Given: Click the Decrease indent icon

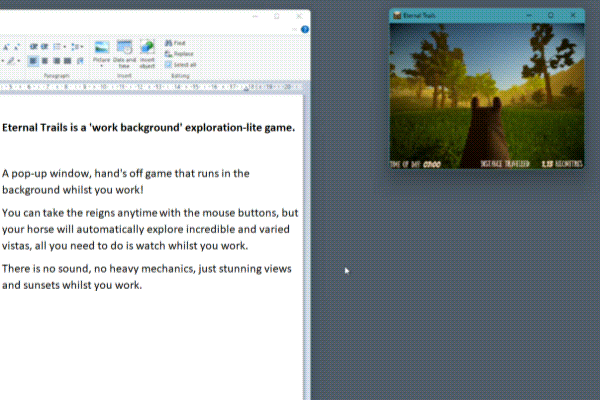Looking at the screenshot, I should click(x=33, y=47).
